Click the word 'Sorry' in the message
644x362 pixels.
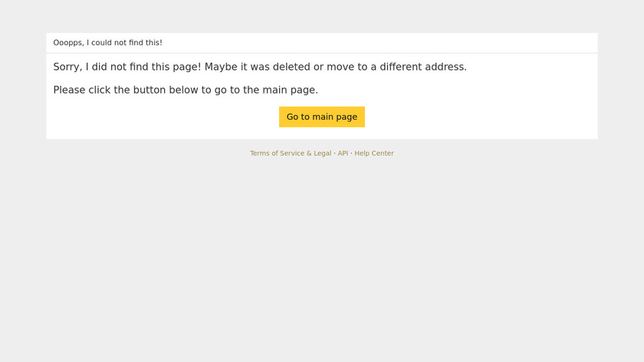67,67
